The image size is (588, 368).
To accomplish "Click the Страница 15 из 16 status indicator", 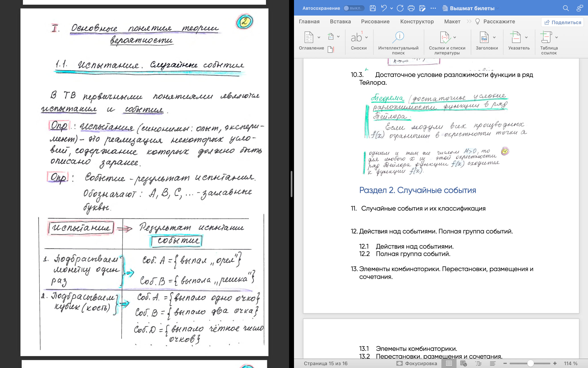I will (x=326, y=363).
